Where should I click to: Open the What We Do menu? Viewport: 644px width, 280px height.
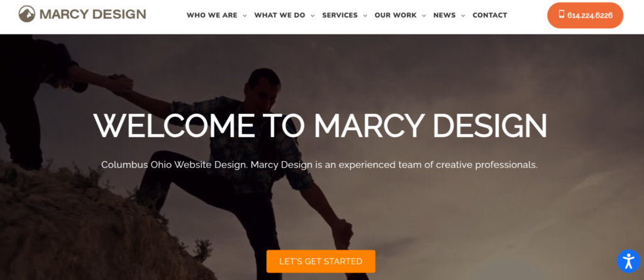pyautogui.click(x=280, y=15)
